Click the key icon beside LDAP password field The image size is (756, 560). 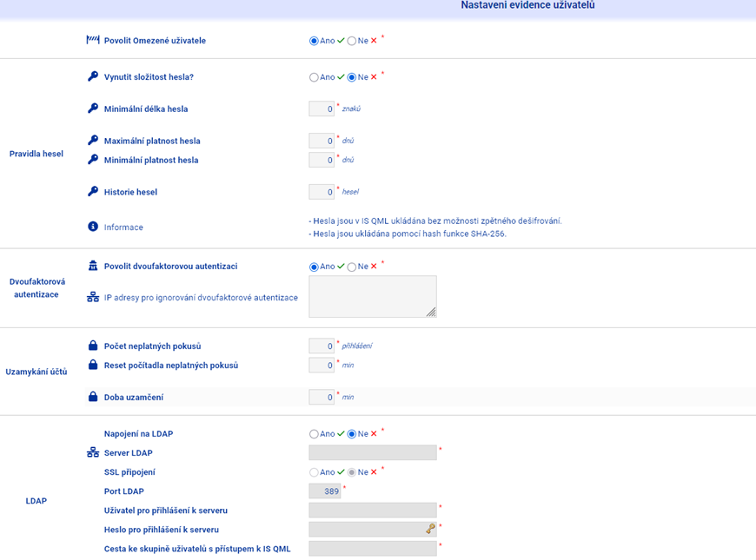coord(429,528)
